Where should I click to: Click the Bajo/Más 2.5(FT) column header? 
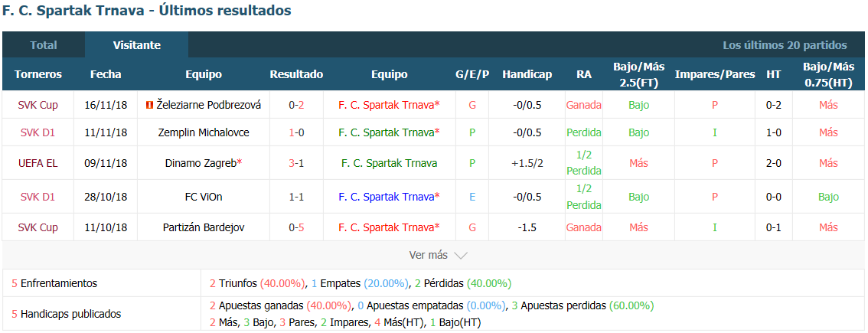pyautogui.click(x=638, y=74)
